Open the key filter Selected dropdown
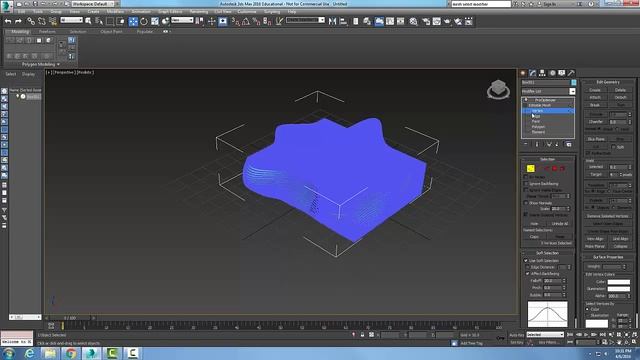The height and width of the screenshot is (360, 640). pyautogui.click(x=545, y=335)
